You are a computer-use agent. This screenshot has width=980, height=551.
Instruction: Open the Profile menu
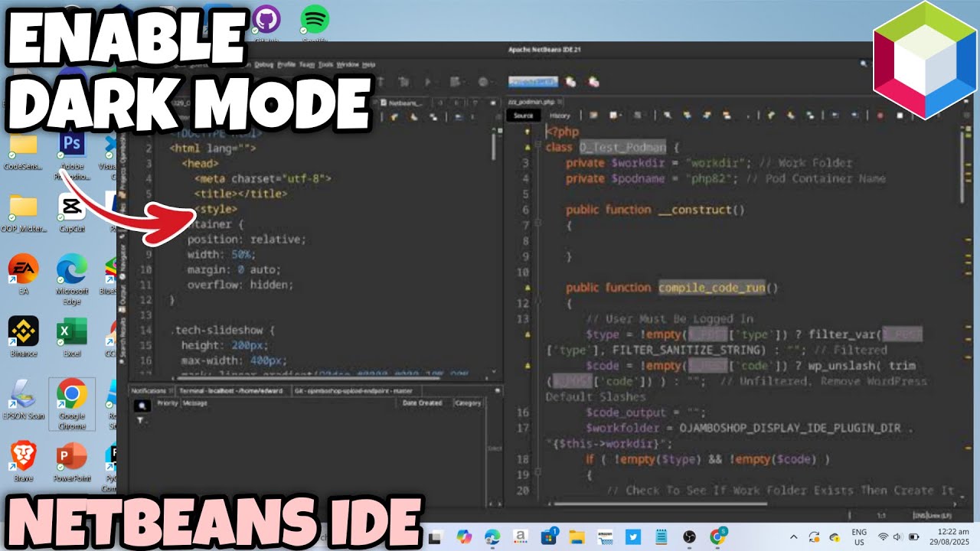coord(286,65)
